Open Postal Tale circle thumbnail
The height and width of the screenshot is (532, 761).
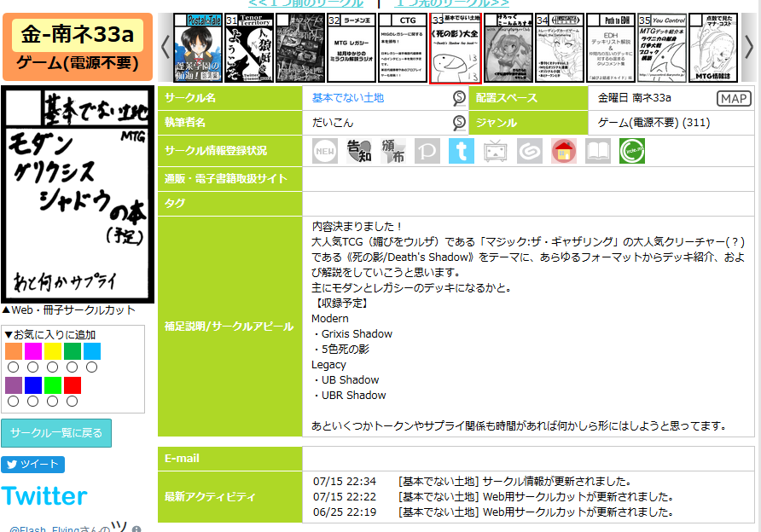click(x=198, y=48)
